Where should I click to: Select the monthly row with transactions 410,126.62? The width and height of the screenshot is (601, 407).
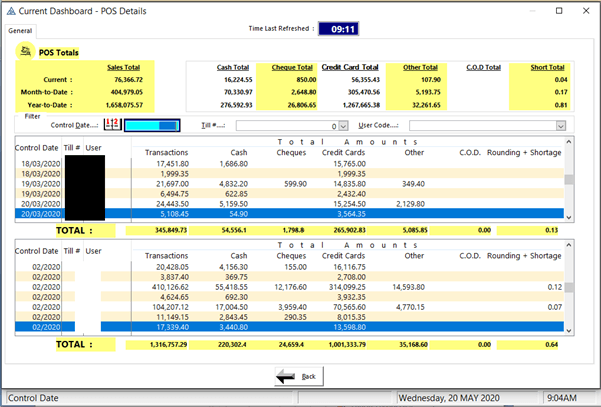(x=289, y=287)
